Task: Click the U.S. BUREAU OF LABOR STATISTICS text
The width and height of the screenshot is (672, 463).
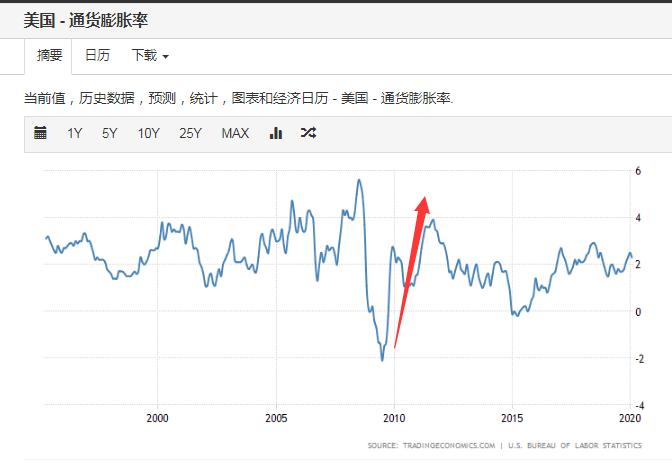Action: click(x=575, y=445)
